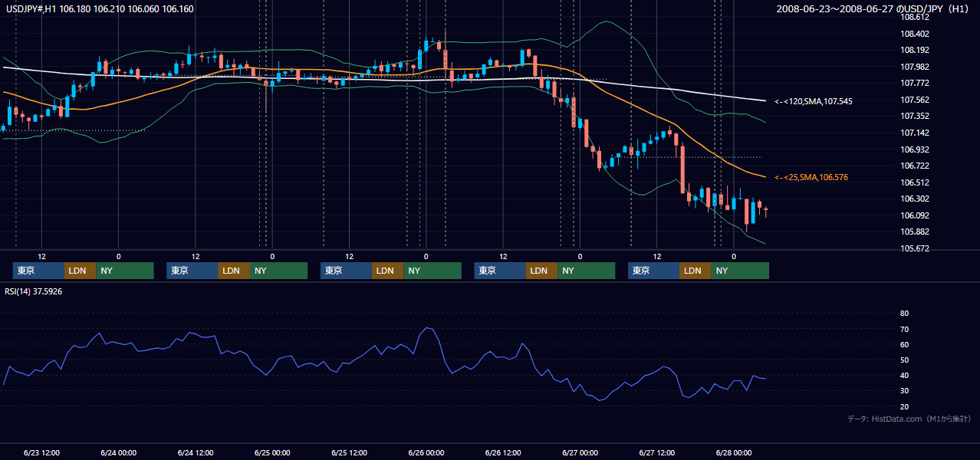Click price axis value 105.882
Screen dimensions: 980x460
point(916,232)
